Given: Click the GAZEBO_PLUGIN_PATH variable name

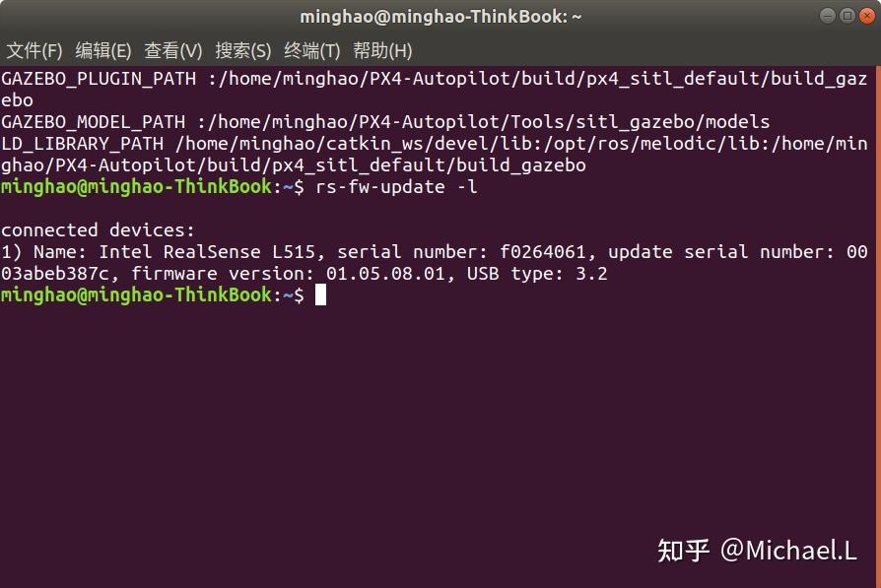Looking at the screenshot, I should click(x=99, y=79).
